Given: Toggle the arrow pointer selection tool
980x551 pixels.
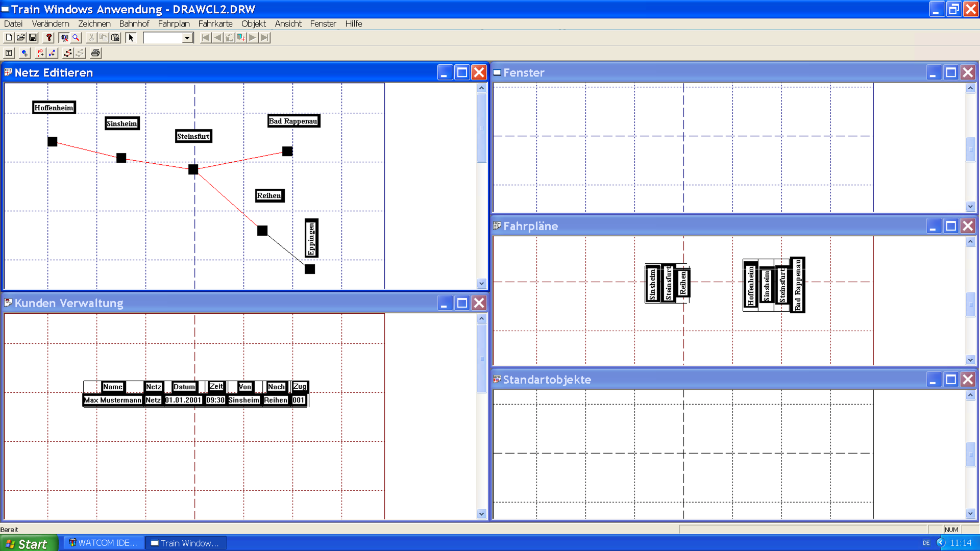Looking at the screenshot, I should tap(131, 38).
